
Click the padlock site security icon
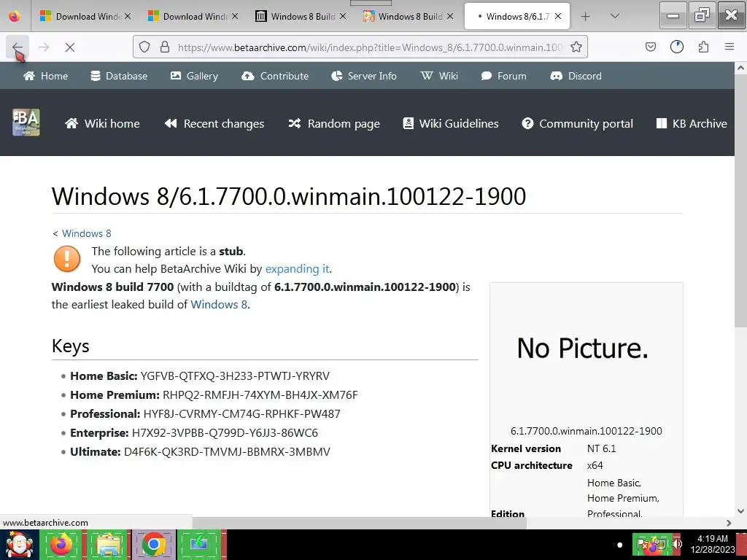tap(165, 47)
